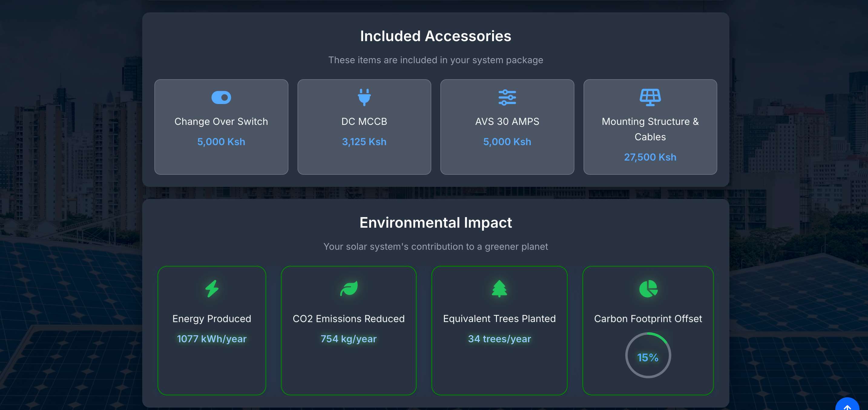Image resolution: width=868 pixels, height=410 pixels.
Task: Click the Environmental Impact heading
Action: tap(435, 223)
